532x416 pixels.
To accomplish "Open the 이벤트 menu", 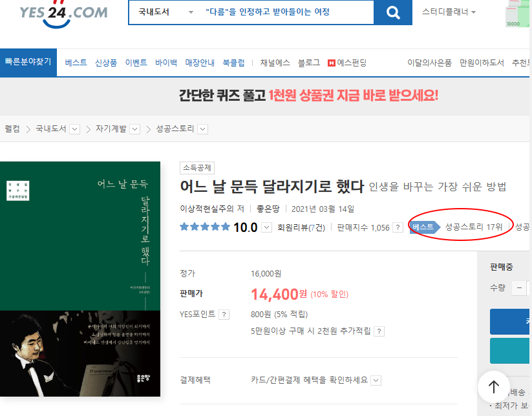I will pos(136,63).
